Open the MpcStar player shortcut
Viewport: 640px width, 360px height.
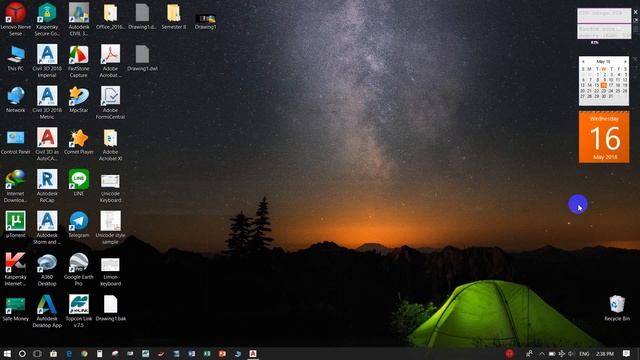click(78, 100)
